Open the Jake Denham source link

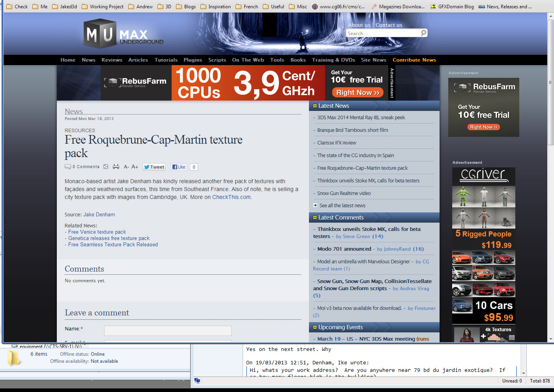pos(99,215)
